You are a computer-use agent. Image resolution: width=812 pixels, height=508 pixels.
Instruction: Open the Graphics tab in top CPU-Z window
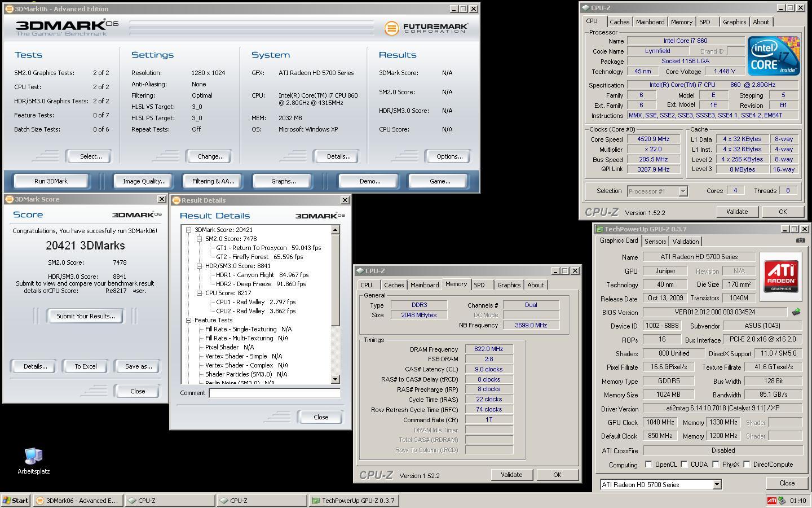(734, 22)
